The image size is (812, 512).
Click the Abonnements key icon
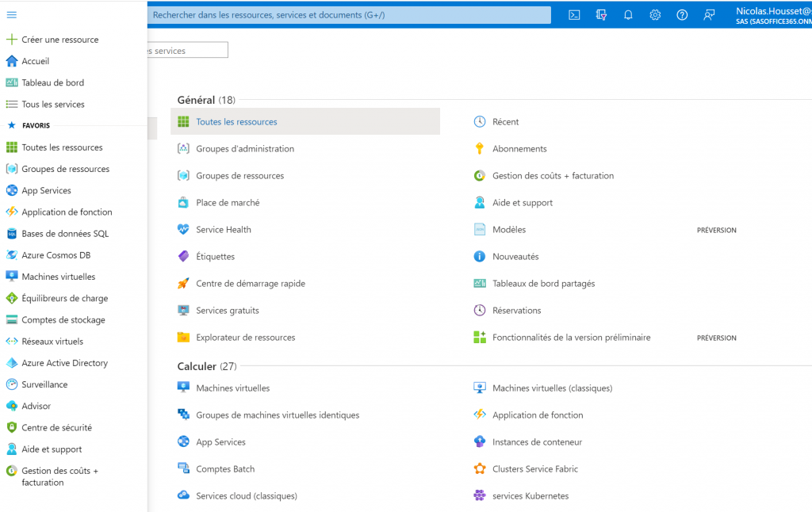480,148
